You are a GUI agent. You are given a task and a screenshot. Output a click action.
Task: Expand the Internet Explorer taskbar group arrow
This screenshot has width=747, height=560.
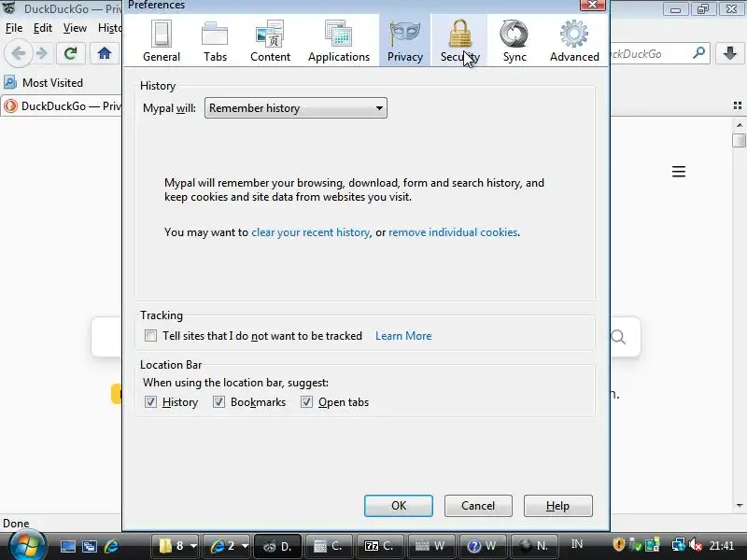coord(245,546)
